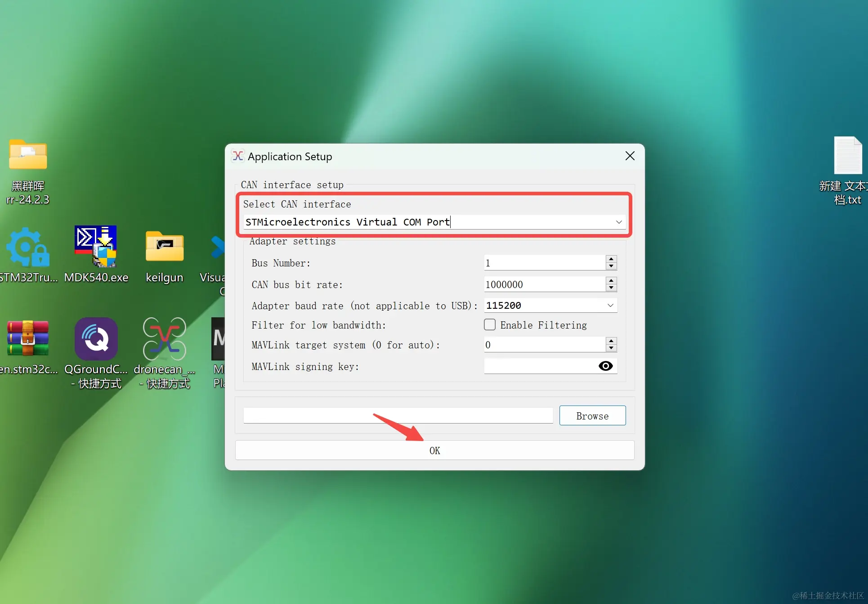Click the MAVLink signing key field

coord(540,366)
